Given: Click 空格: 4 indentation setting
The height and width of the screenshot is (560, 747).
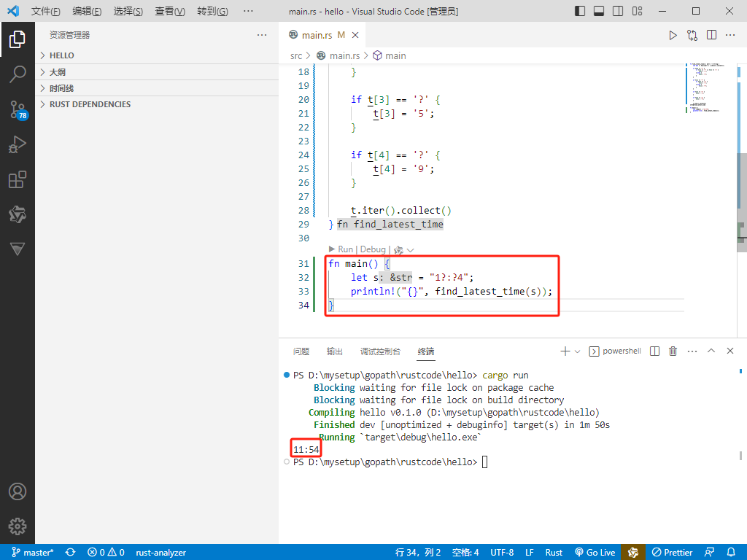Looking at the screenshot, I should 465,553.
